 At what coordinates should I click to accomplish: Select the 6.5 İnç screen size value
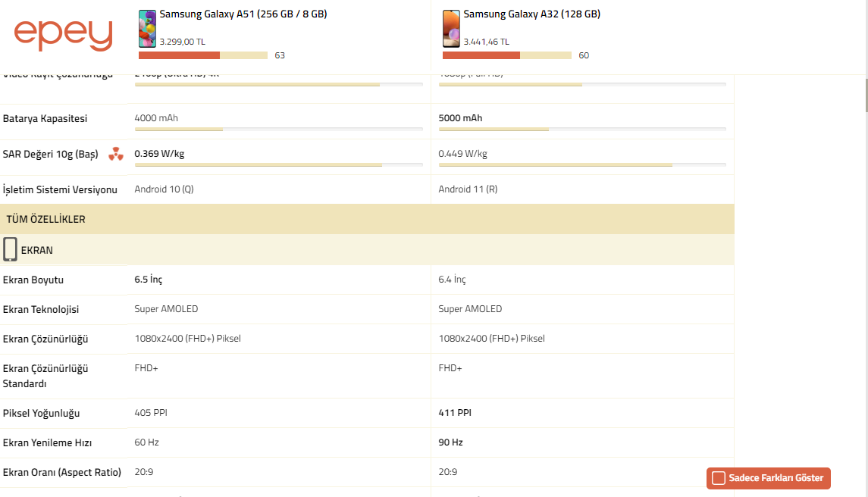pos(149,280)
